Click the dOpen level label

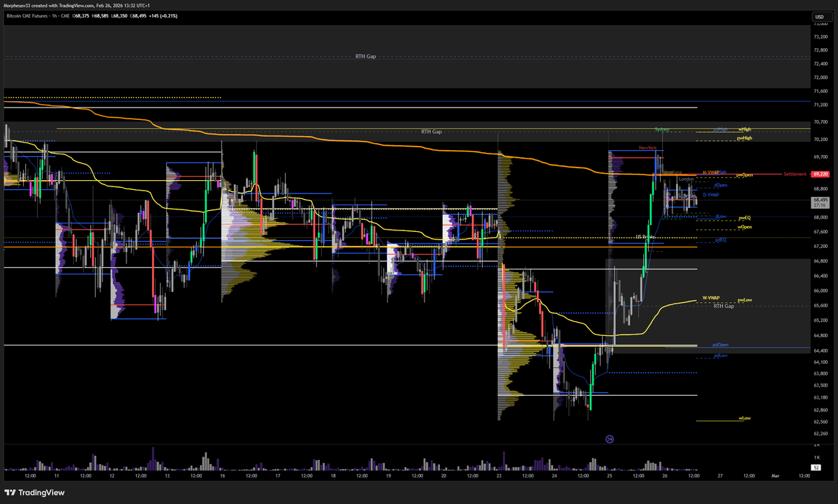tap(721, 185)
